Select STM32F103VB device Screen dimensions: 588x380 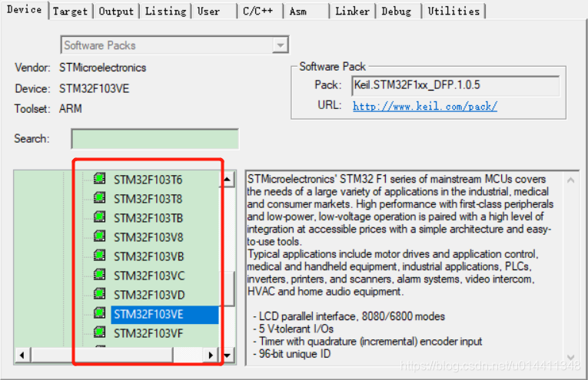point(149,256)
